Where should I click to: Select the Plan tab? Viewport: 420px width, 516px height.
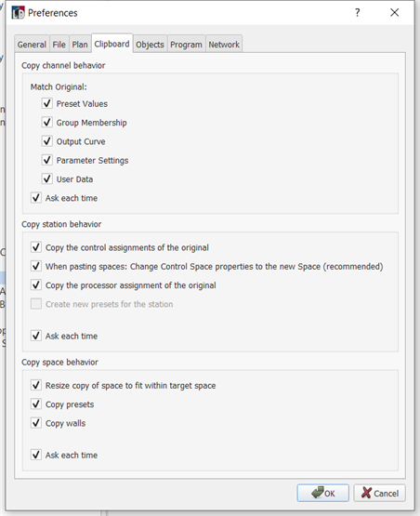[x=80, y=45]
